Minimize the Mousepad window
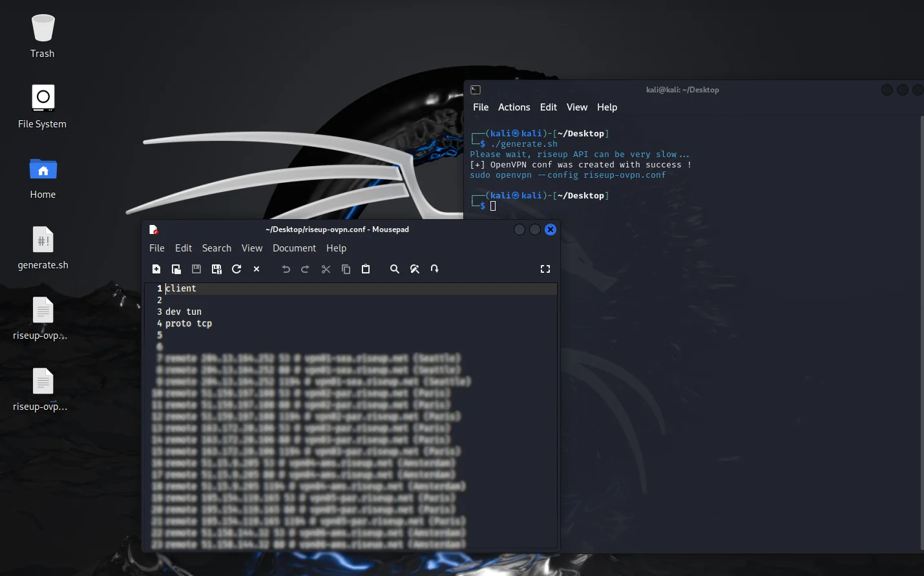This screenshot has height=576, width=924. (520, 229)
